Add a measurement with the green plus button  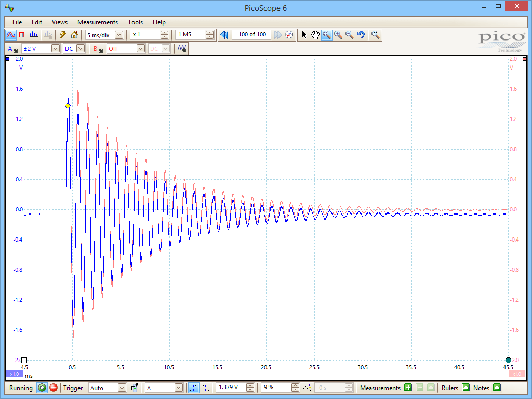408,388
